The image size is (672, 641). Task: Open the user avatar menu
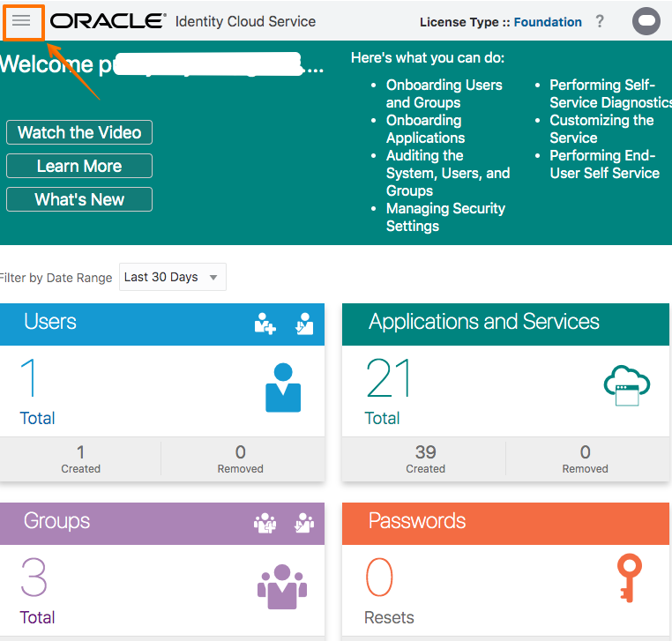point(646,21)
